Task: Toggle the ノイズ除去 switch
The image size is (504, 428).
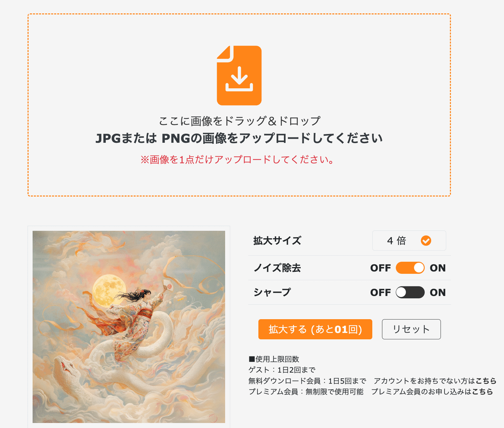Action: [410, 268]
